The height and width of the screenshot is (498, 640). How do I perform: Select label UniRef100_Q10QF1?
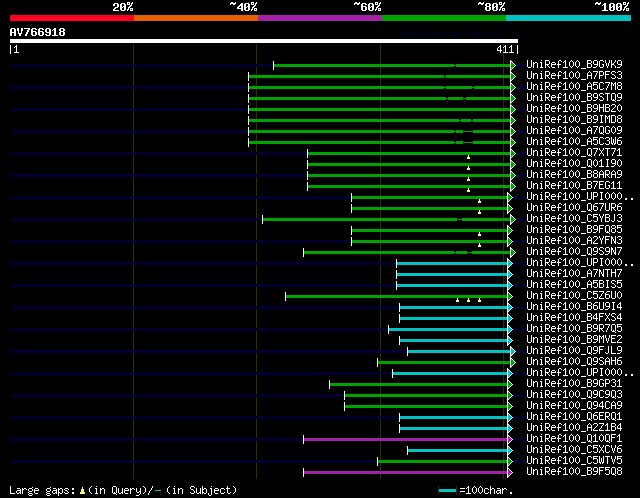tap(574, 439)
